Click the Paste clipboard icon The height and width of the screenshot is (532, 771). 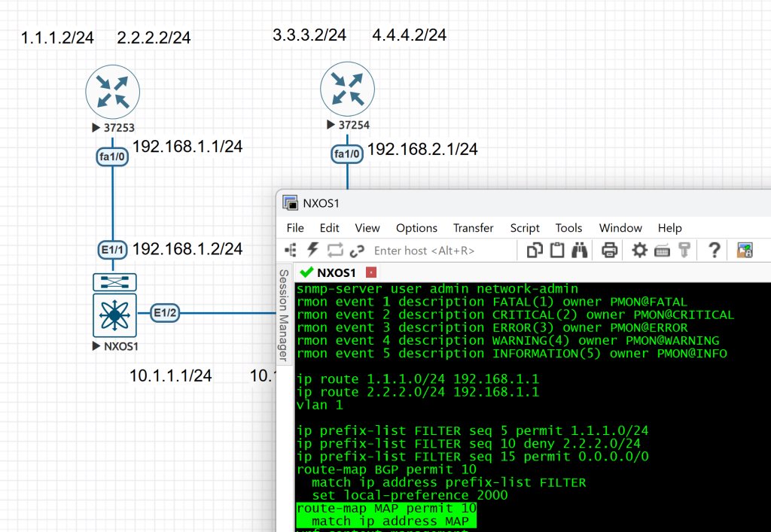(557, 250)
